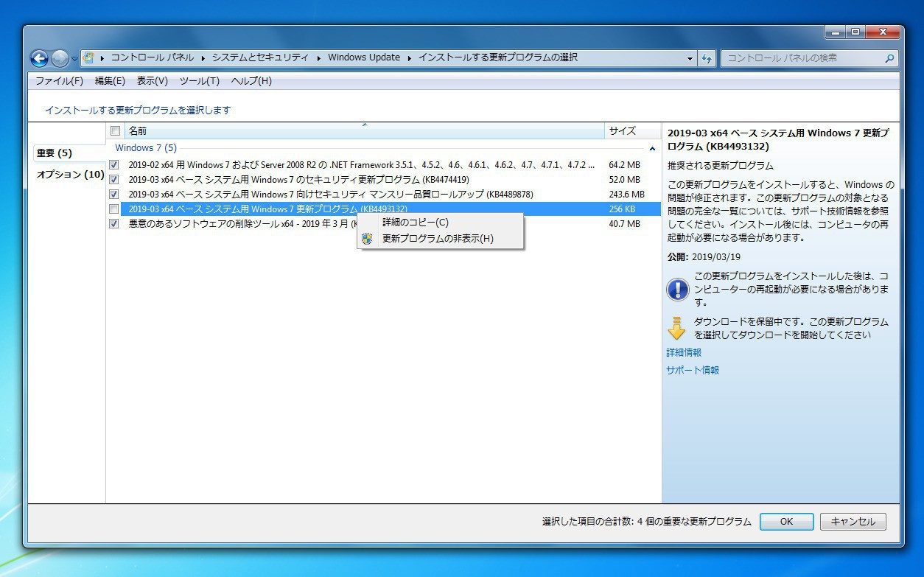Screen dimensions: 924x577
Task: Open the 詳細情報 link
Action: [684, 353]
